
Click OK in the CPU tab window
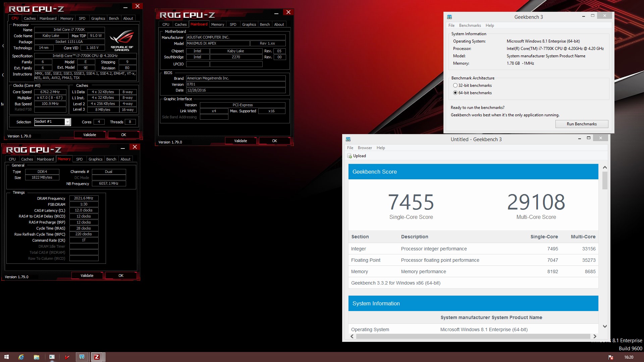pos(123,135)
